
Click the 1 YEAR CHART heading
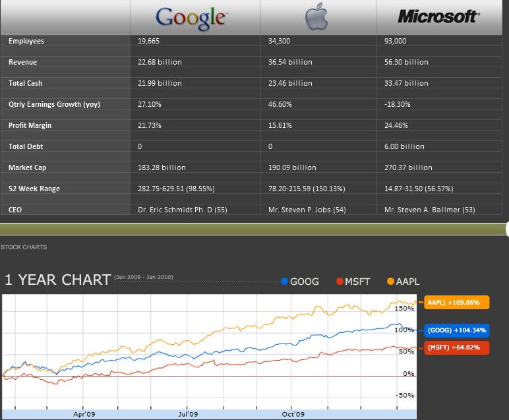(57, 280)
